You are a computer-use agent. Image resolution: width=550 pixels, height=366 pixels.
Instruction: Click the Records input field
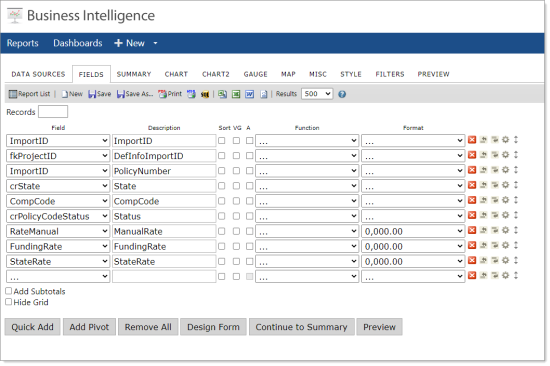tap(53, 112)
